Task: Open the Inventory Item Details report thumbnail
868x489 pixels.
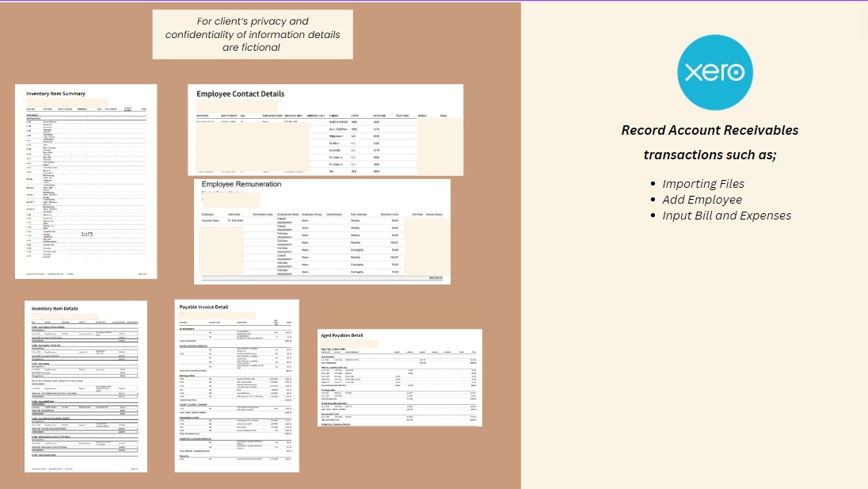Action: [x=86, y=387]
